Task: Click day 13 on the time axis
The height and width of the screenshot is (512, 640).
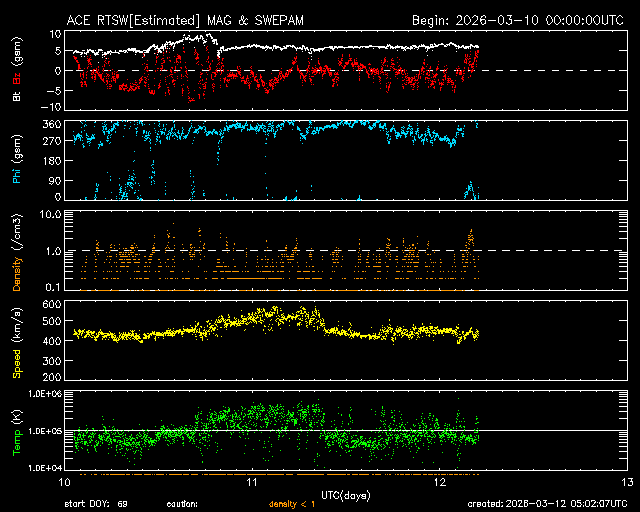Action: (626, 483)
